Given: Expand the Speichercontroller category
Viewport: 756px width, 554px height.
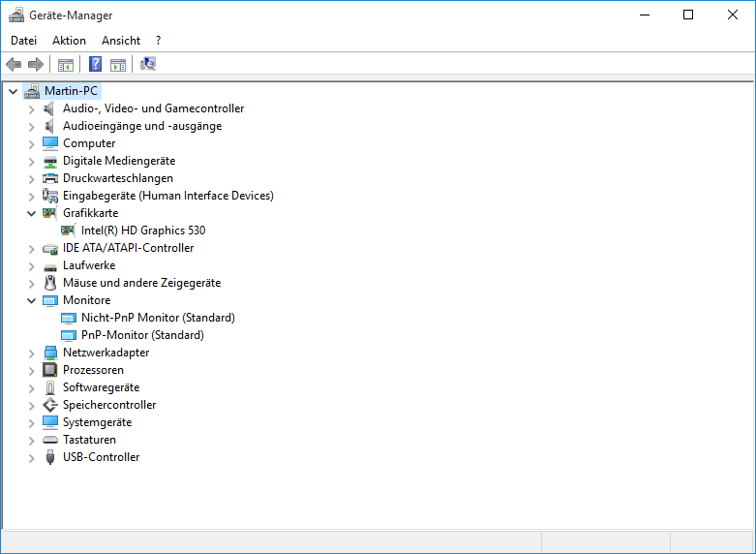Looking at the screenshot, I should tap(32, 406).
